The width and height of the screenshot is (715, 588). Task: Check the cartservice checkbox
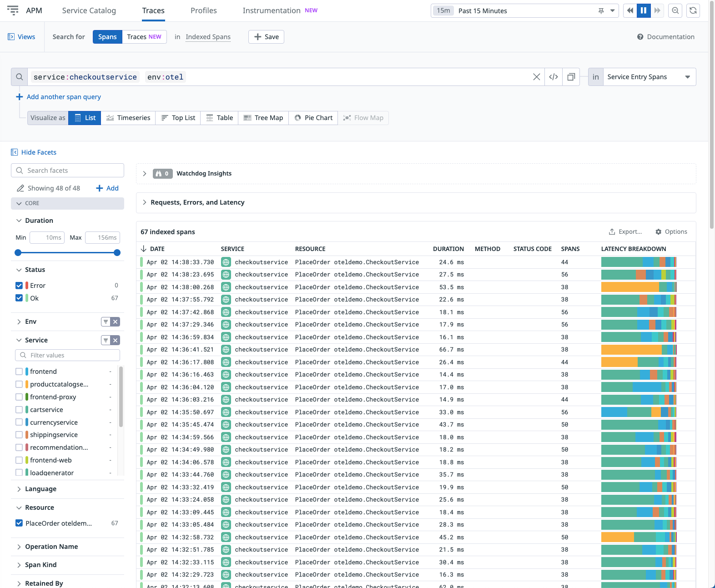19,410
